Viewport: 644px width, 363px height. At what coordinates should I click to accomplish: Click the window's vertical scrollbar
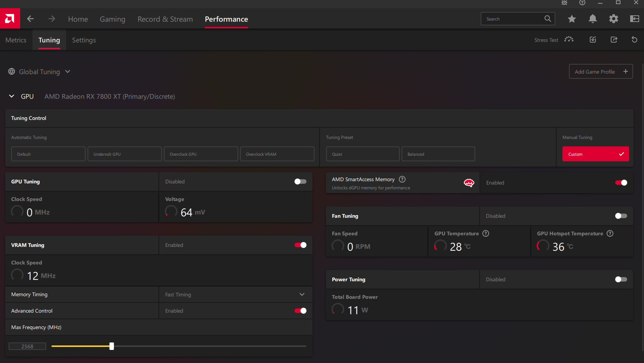[643, 207]
